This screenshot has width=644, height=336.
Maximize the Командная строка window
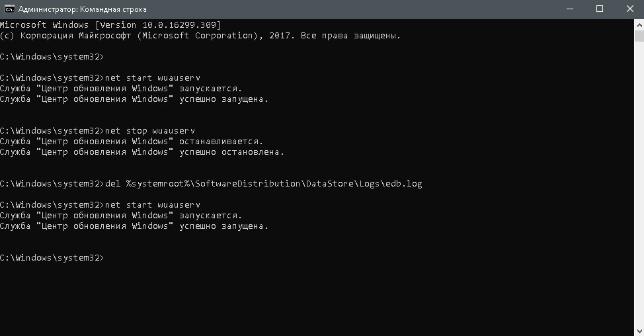click(600, 9)
